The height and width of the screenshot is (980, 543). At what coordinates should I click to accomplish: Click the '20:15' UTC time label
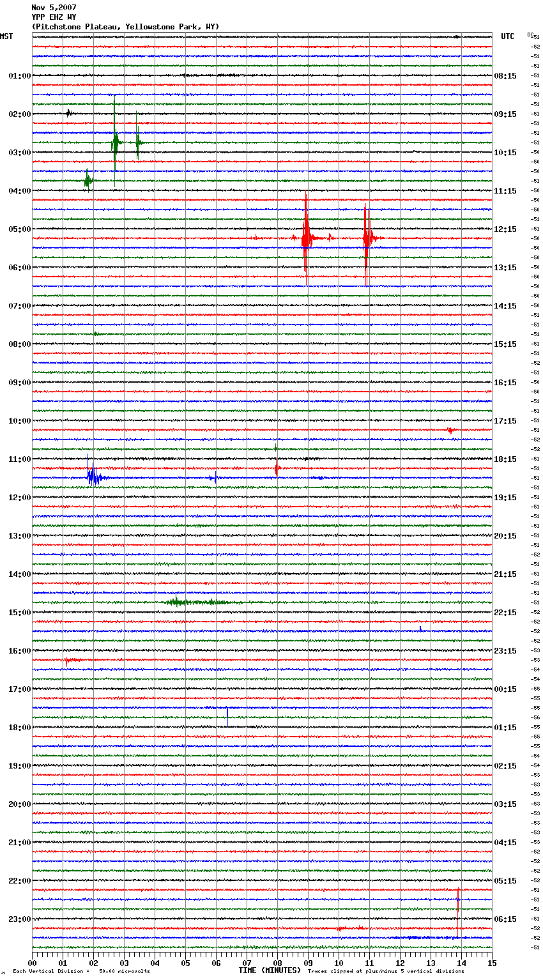pos(505,536)
